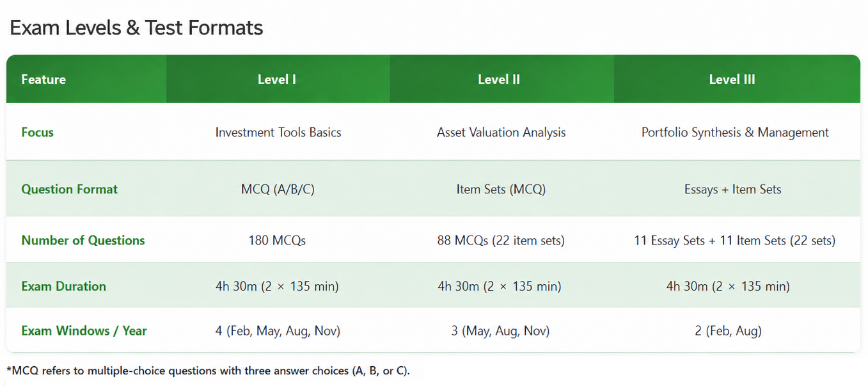868x386 pixels.
Task: Select the Exam Windows / Year label
Action: click(x=84, y=331)
